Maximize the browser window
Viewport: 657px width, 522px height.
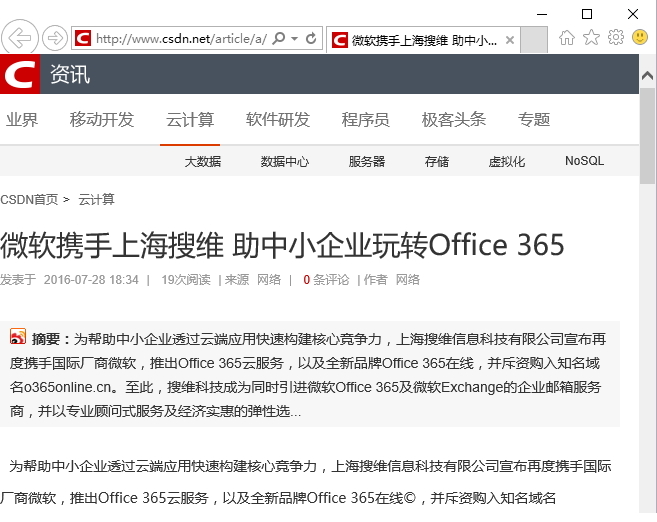point(587,14)
